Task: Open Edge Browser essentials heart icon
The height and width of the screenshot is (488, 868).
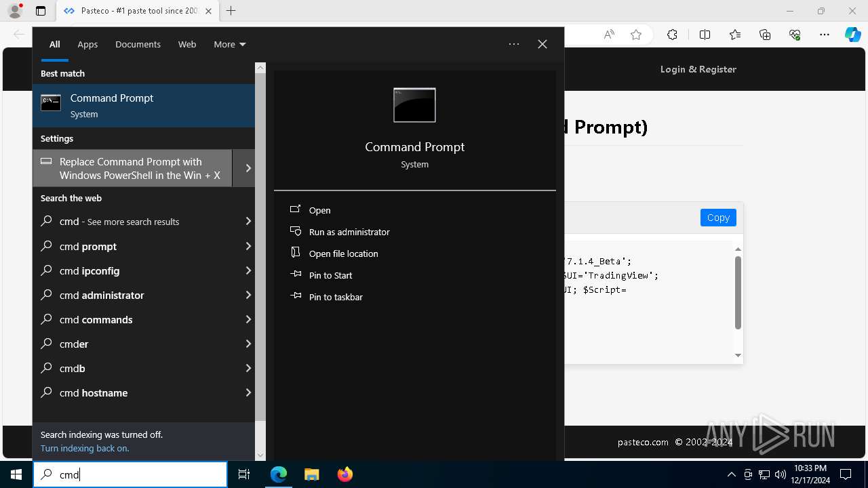Action: click(795, 35)
